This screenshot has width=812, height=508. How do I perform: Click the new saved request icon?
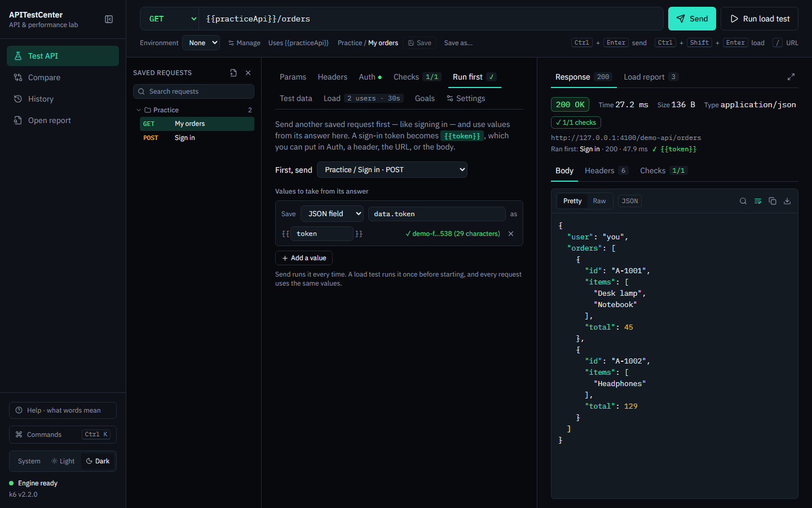pyautogui.click(x=233, y=73)
